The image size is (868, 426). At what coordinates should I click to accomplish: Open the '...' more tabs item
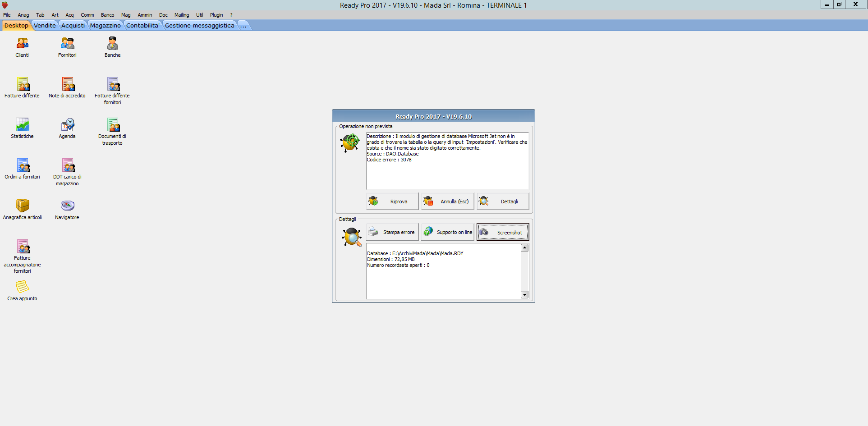pyautogui.click(x=243, y=25)
